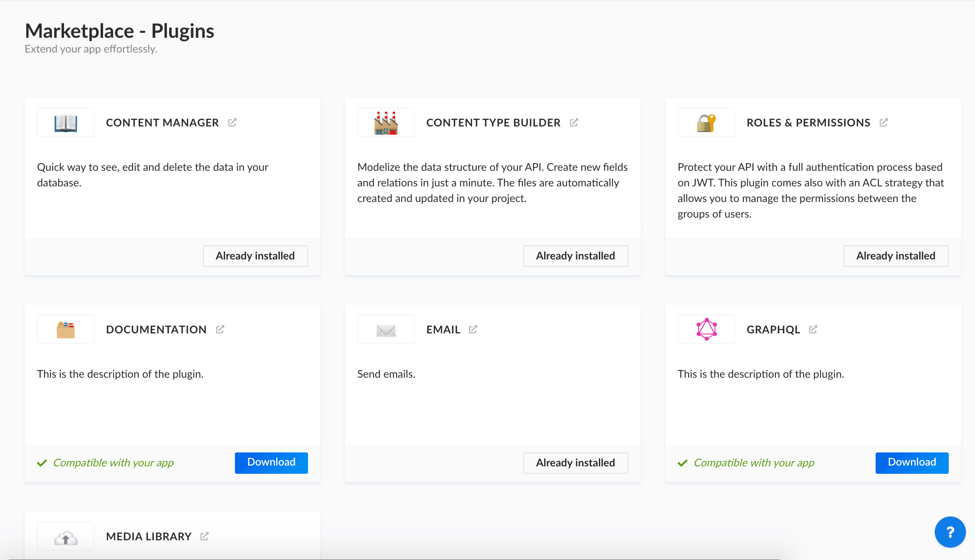Click the Documentation plugin description text
The height and width of the screenshot is (560, 975).
pos(120,374)
